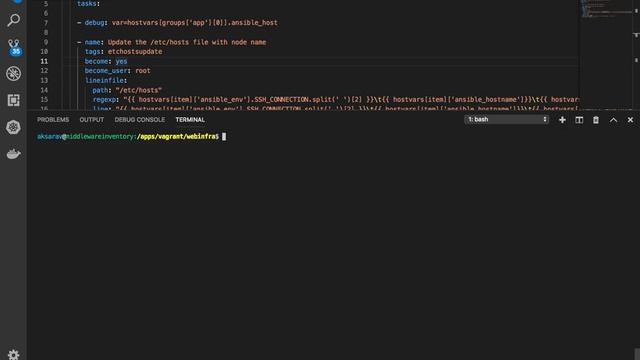The width and height of the screenshot is (640, 360).
Task: Maximize panel with the up chevron
Action: (x=613, y=120)
